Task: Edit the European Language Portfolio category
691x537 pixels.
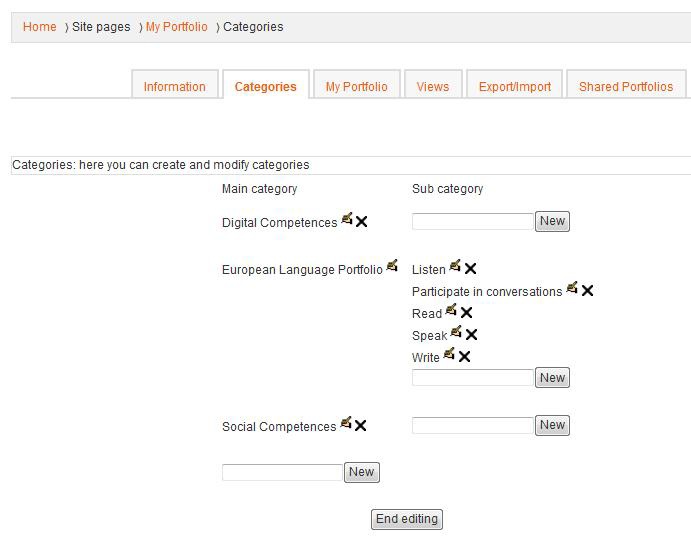Action: (x=392, y=265)
